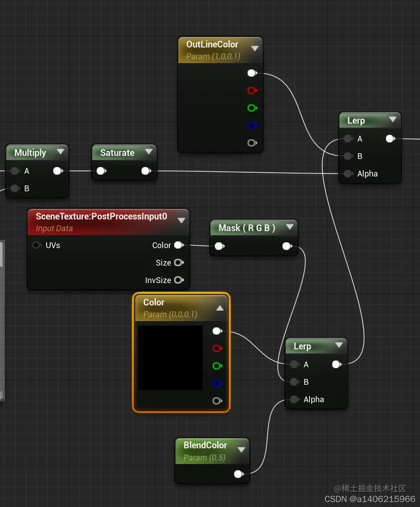This screenshot has height=507, width=420.
Task: Expand the lower Lerp node preview arrow
Action: click(339, 345)
